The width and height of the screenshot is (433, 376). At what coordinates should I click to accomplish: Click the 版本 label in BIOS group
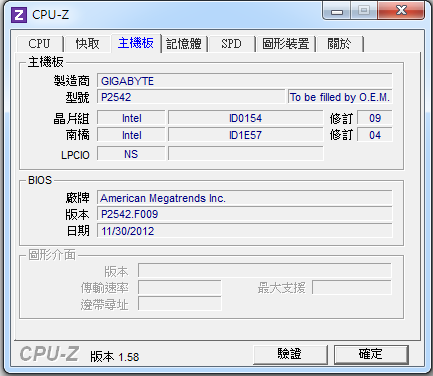click(x=78, y=214)
